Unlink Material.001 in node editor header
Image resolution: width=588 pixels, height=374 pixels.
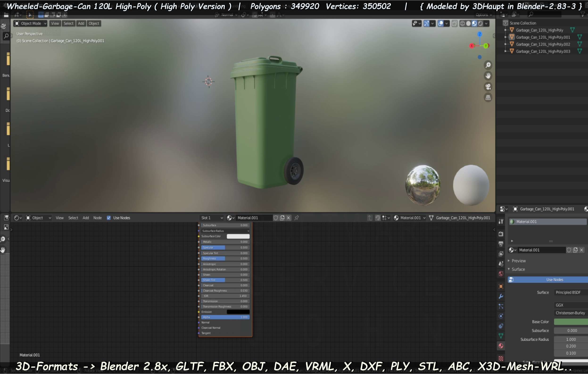click(288, 218)
